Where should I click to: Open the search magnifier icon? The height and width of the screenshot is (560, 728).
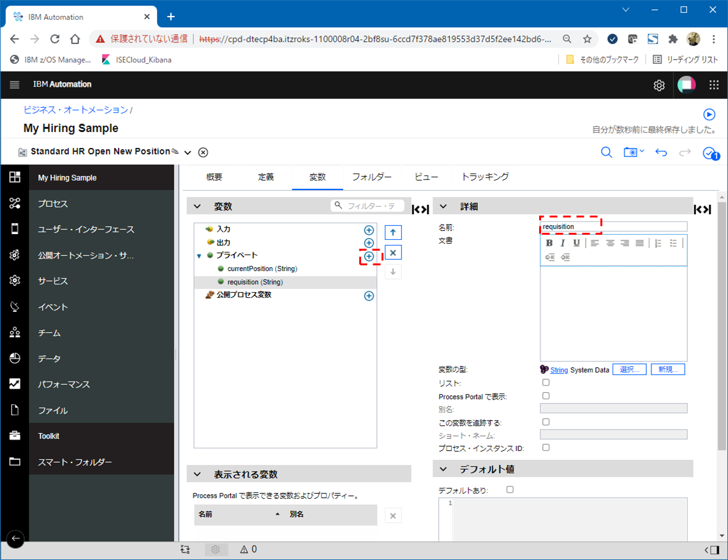click(606, 152)
